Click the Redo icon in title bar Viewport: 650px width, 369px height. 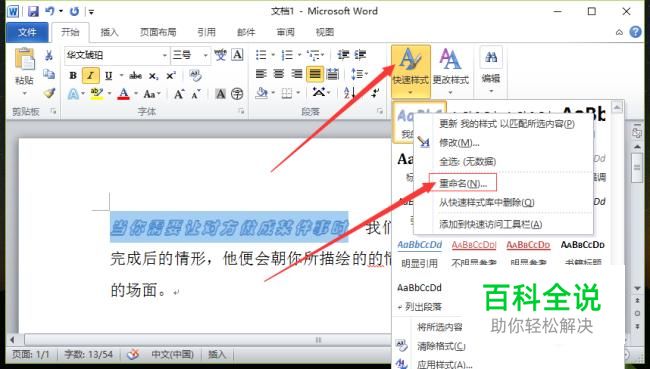(x=74, y=11)
